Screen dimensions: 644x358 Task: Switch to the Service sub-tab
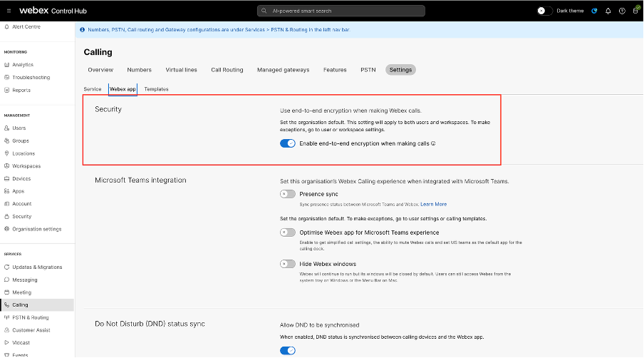pos(93,89)
